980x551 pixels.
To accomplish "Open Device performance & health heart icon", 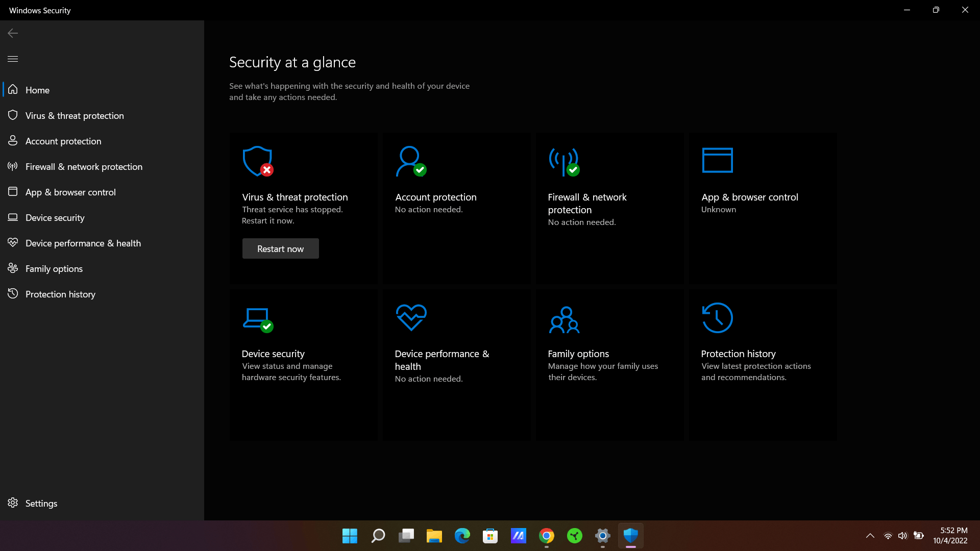I will tap(411, 317).
